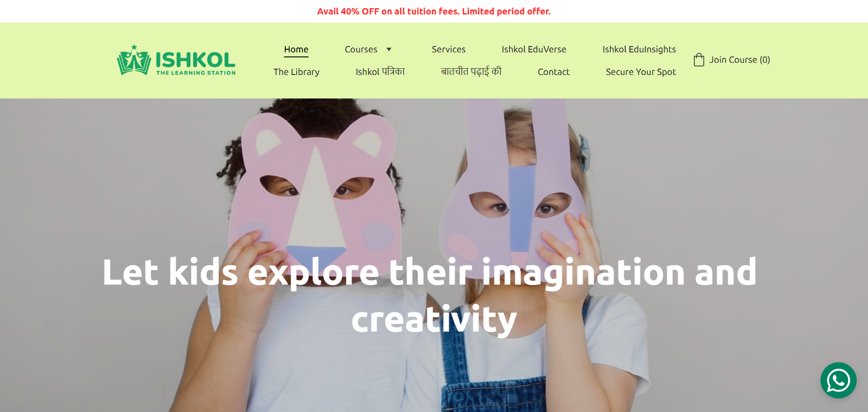Open Join Course (0) cart
Viewport: 868px width, 412px height.
pos(740,60)
